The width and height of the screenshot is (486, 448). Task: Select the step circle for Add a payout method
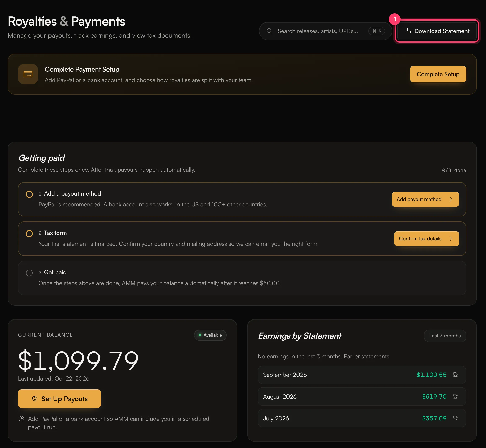[x=29, y=194]
